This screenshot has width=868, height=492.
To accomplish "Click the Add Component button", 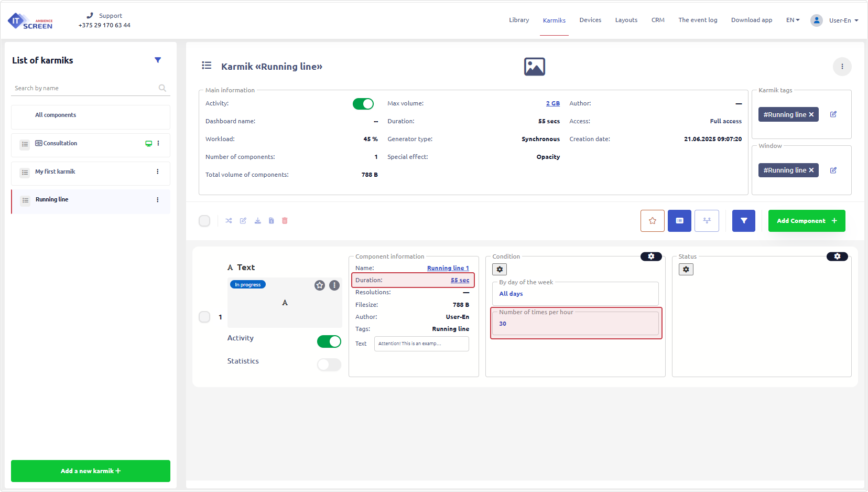I will click(x=806, y=221).
